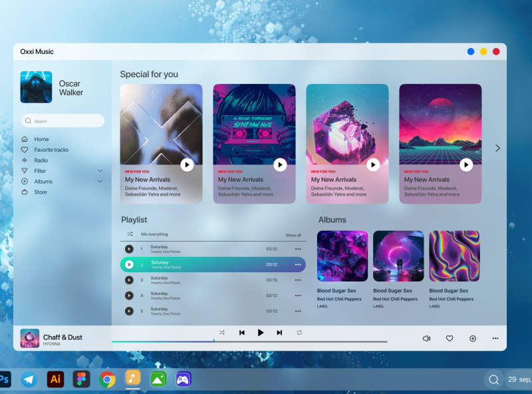Open more options for track 3 Saturday
This screenshot has height=394, width=532.
pyautogui.click(x=298, y=280)
